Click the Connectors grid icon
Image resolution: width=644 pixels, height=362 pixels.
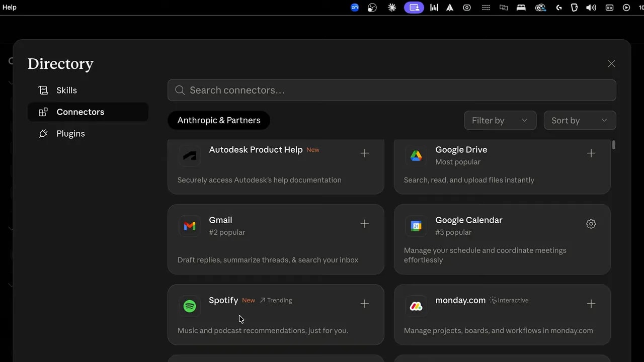43,112
